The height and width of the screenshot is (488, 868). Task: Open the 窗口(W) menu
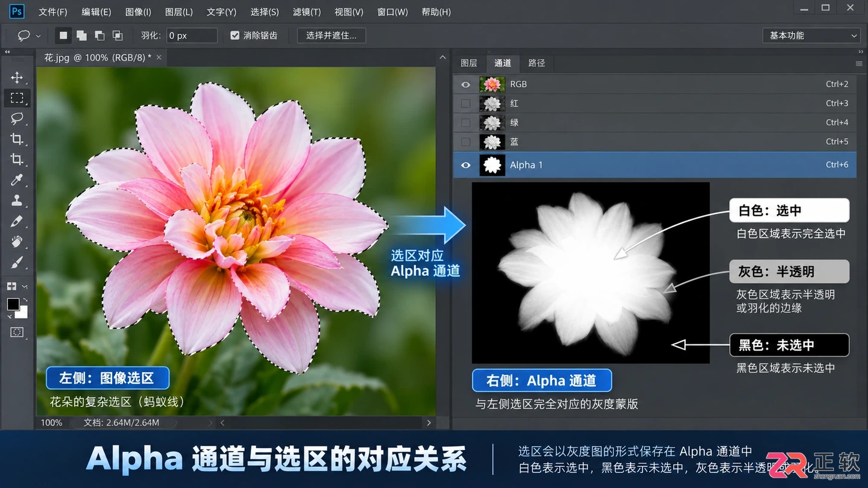(x=392, y=12)
